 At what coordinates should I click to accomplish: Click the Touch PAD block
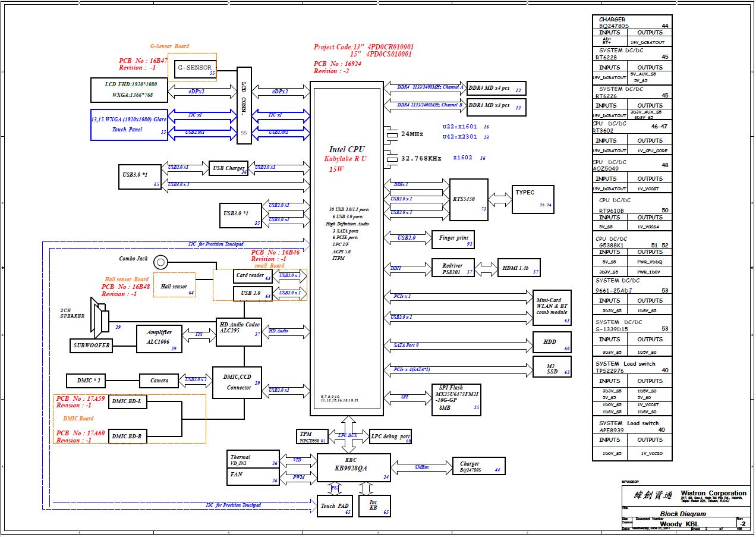(335, 505)
